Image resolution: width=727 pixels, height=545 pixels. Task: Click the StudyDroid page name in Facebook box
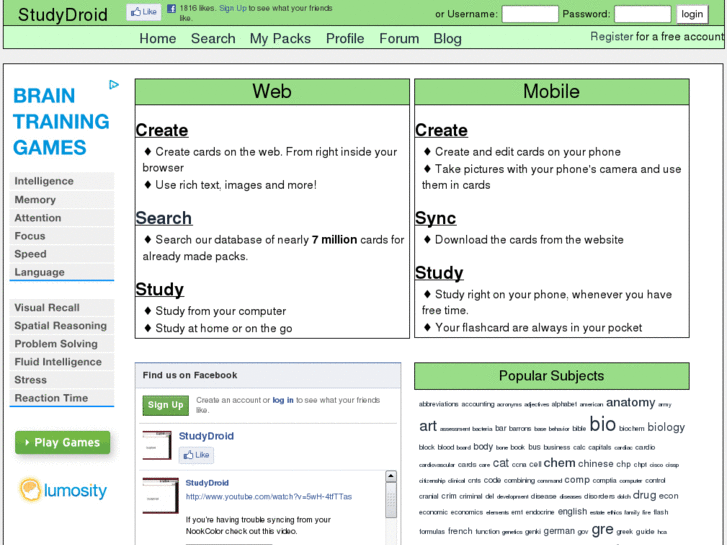[206, 436]
